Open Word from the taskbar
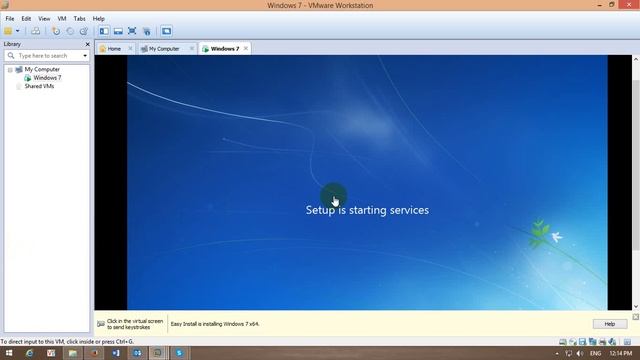Image resolution: width=640 pixels, height=360 pixels. pyautogui.click(x=116, y=353)
